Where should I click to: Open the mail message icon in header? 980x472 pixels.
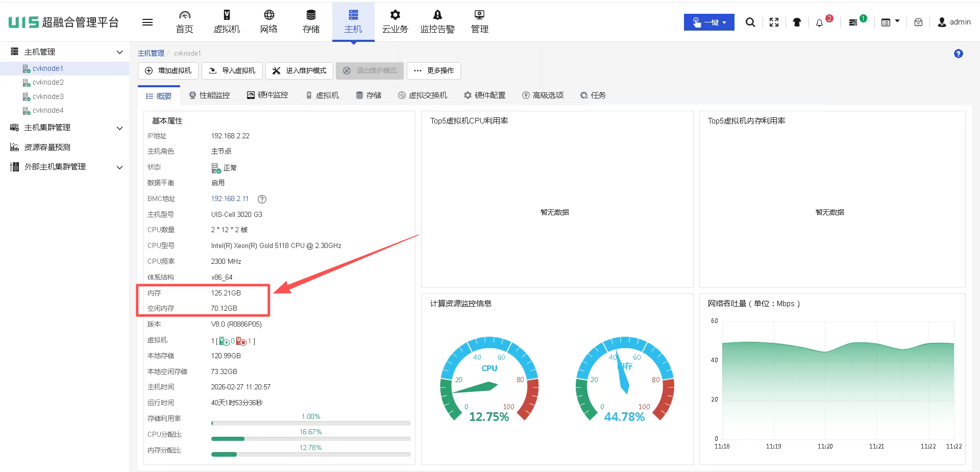tap(918, 22)
